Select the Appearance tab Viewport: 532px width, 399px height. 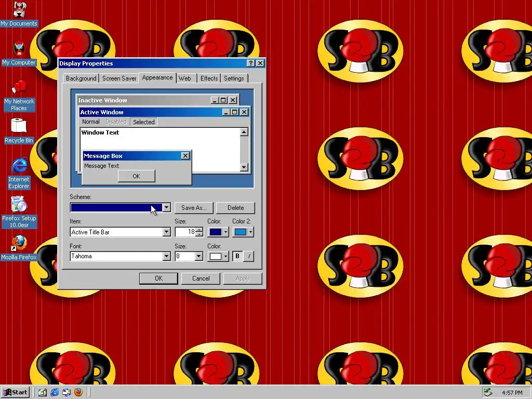coord(157,78)
